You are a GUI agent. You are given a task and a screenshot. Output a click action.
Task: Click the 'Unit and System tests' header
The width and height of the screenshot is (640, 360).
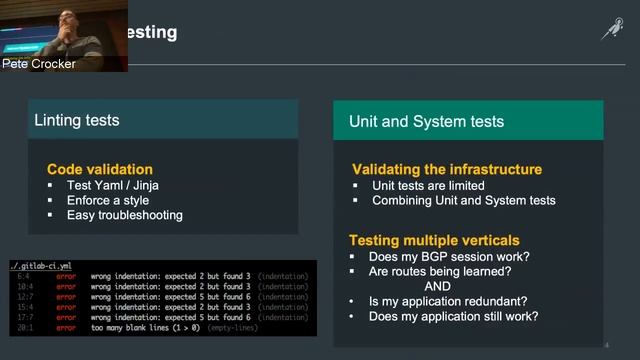coord(468,120)
